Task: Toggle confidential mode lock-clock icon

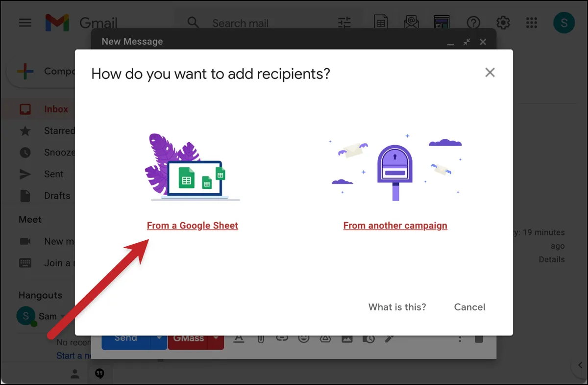Action: (x=368, y=339)
